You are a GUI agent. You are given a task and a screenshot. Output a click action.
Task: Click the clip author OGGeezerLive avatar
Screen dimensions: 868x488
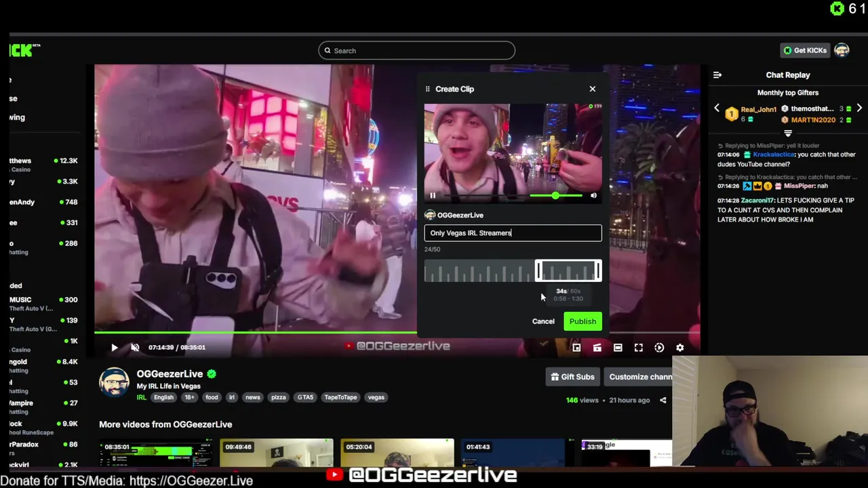[x=430, y=215]
